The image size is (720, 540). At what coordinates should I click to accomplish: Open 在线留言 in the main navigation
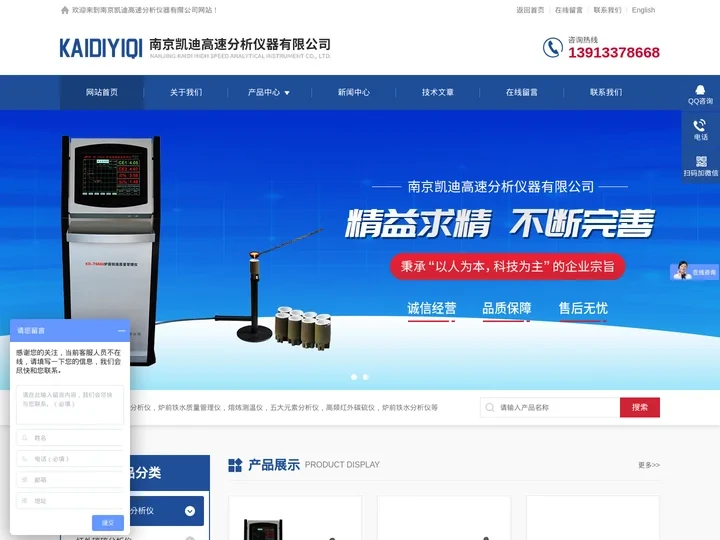tap(522, 92)
